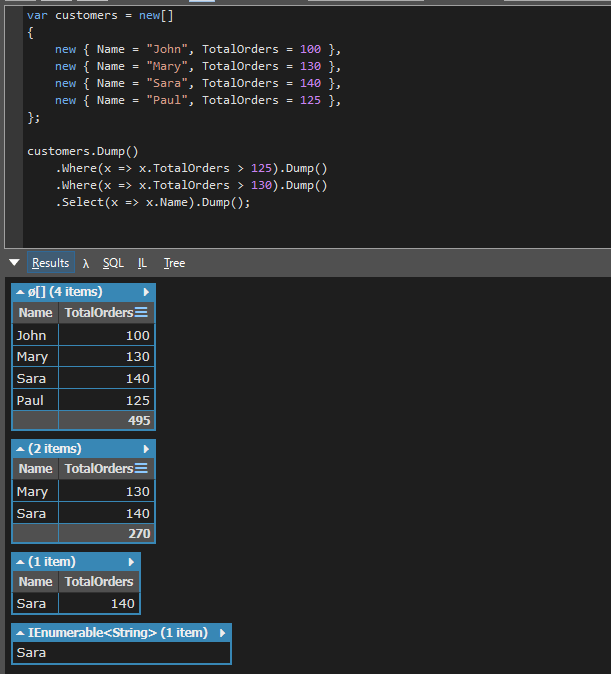Open the SQL tab
This screenshot has width=611, height=674.
tap(113, 263)
